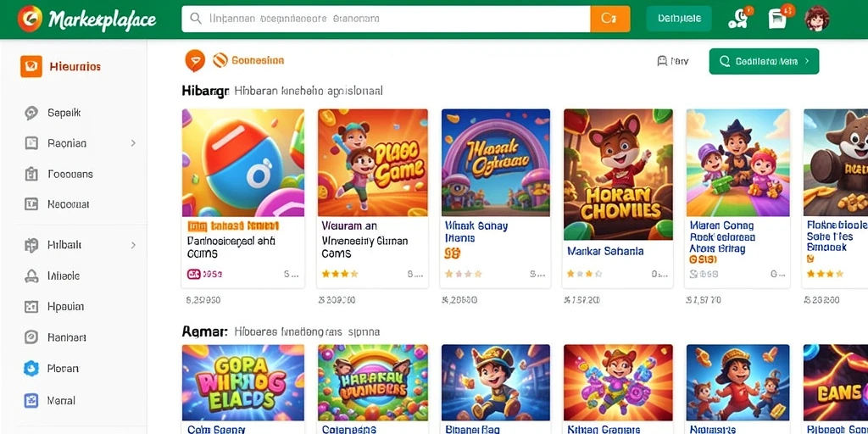
Task: Click the orange search button
Action: click(x=610, y=19)
